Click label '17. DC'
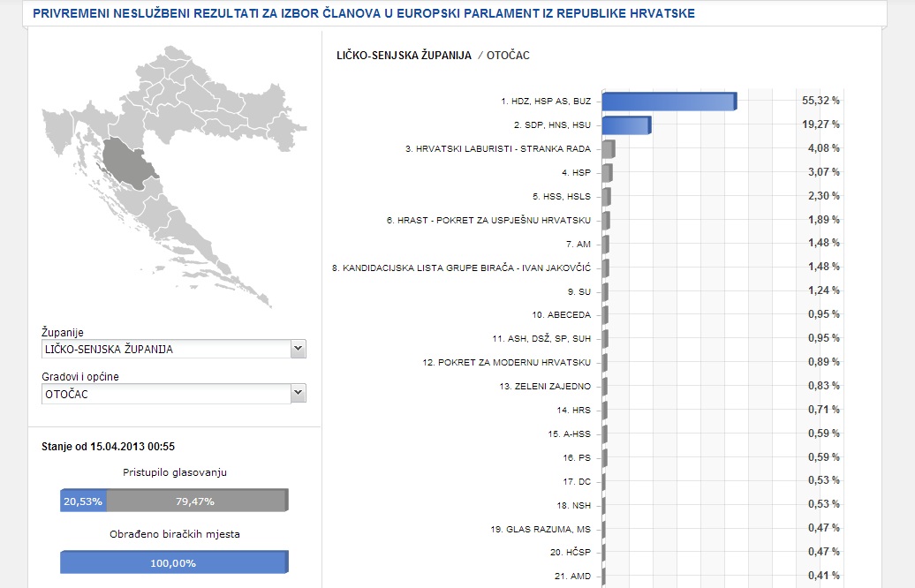This screenshot has height=588, width=915. pos(577,482)
